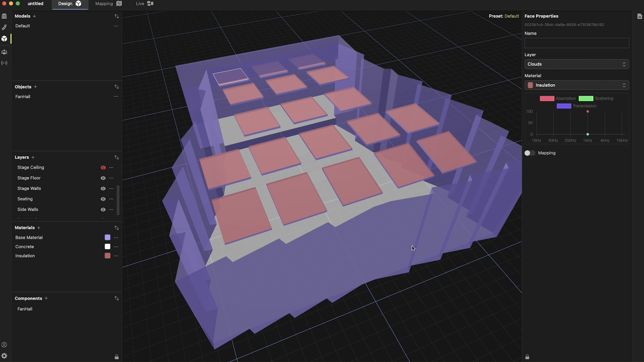
Task: Click the cube icon in left sidebar
Action: coord(4,39)
